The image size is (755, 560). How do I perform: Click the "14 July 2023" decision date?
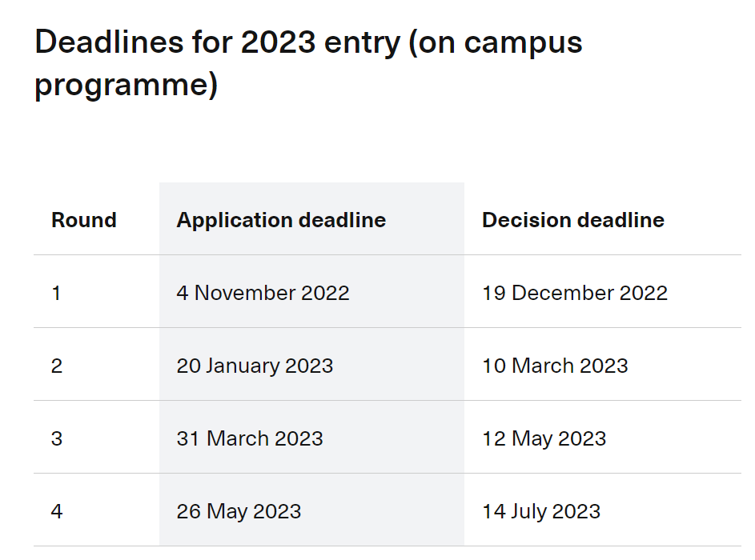tap(541, 512)
